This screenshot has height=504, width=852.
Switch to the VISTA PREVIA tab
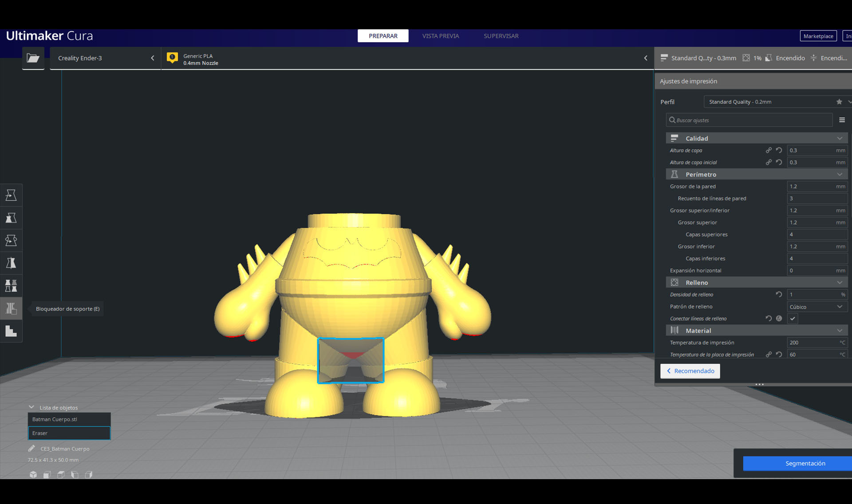(441, 36)
